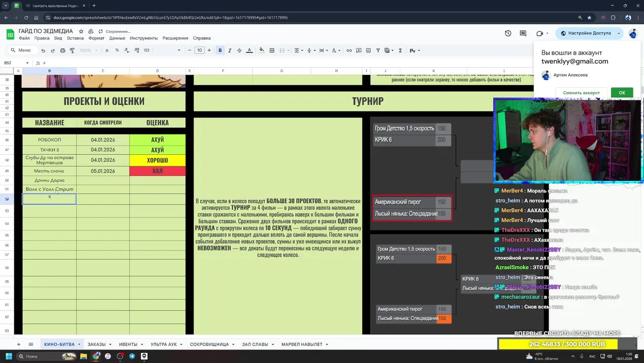The height and width of the screenshot is (363, 644).
Task: Click the browser address bar URL
Action: coord(170,18)
